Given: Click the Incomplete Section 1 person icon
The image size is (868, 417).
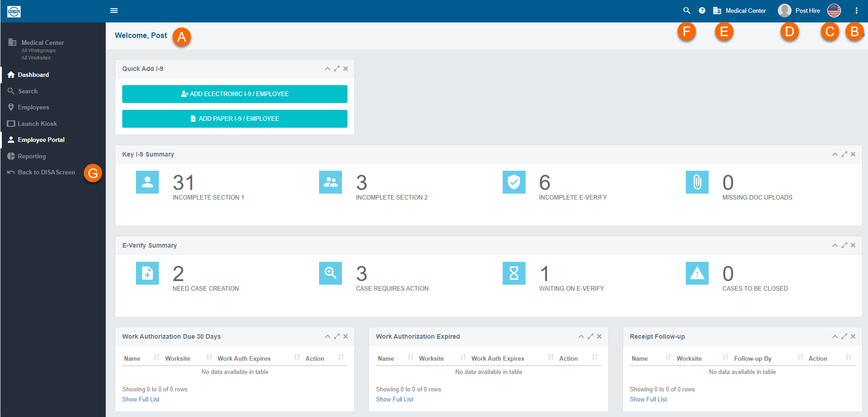Looking at the screenshot, I should click(x=147, y=182).
